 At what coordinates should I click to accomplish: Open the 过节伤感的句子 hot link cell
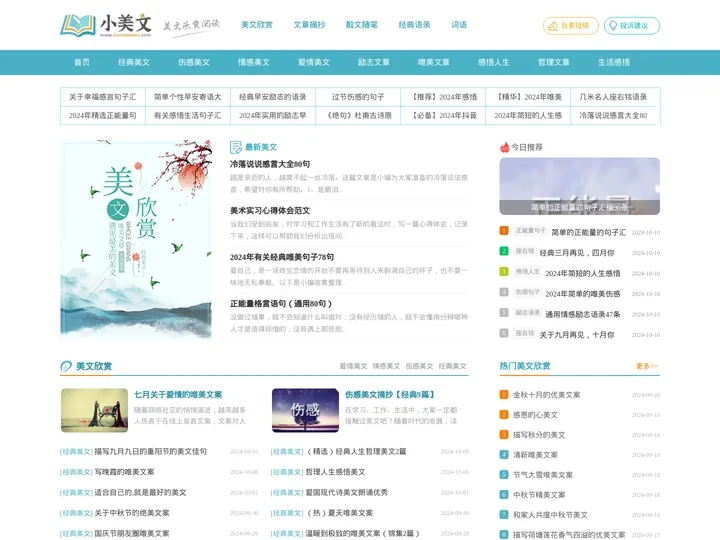coord(358,97)
